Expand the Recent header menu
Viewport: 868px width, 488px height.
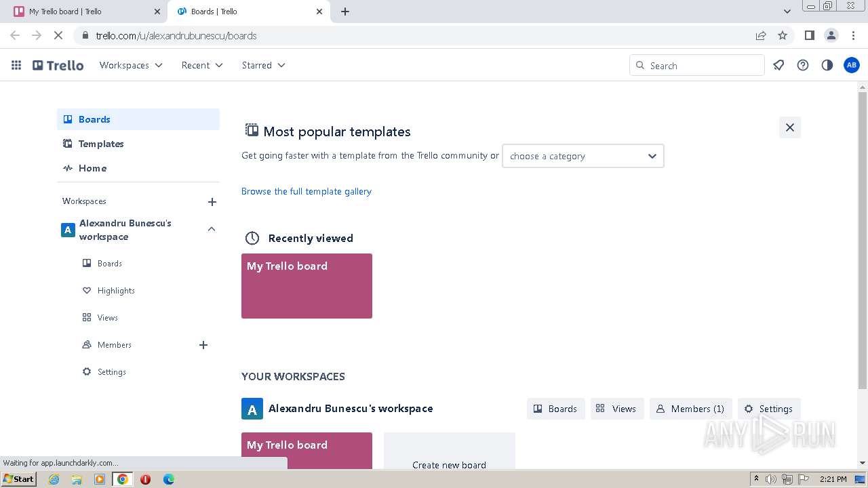[x=202, y=65]
